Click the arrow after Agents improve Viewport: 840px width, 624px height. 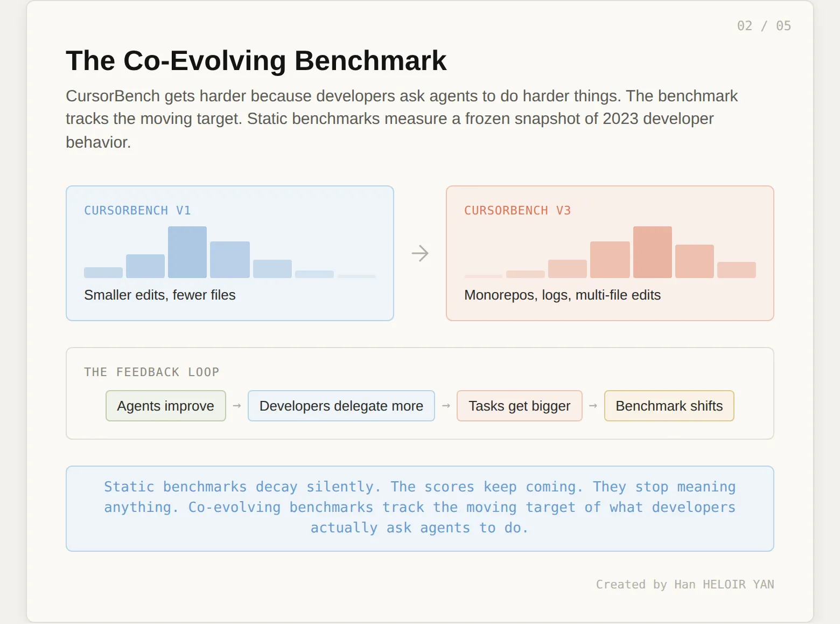pos(237,406)
